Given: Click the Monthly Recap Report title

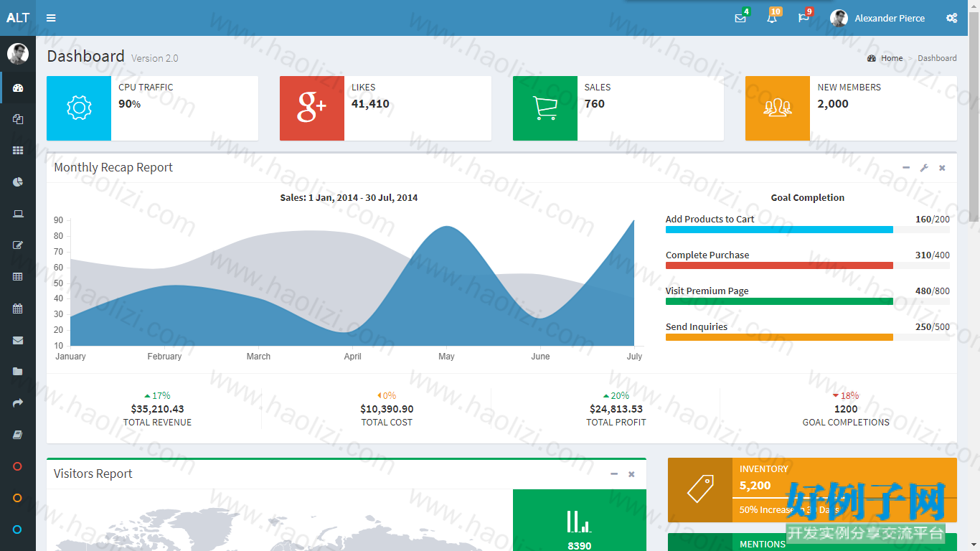Looking at the screenshot, I should 113,167.
